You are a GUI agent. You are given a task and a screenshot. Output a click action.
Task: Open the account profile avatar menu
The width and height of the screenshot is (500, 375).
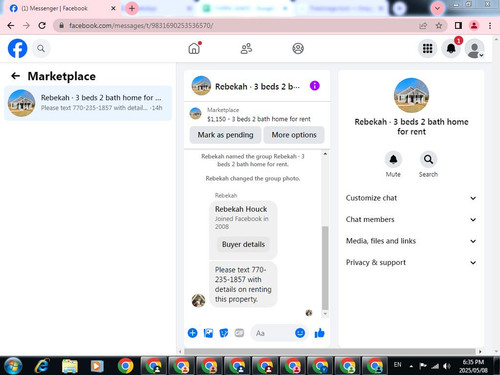click(x=474, y=49)
